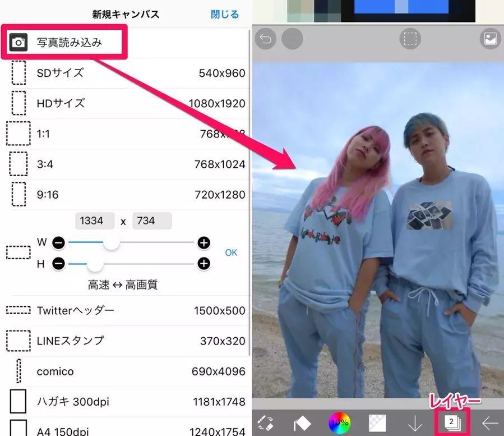Tap the brush/eraser switch icon
This screenshot has height=436, width=504.
tap(266, 423)
